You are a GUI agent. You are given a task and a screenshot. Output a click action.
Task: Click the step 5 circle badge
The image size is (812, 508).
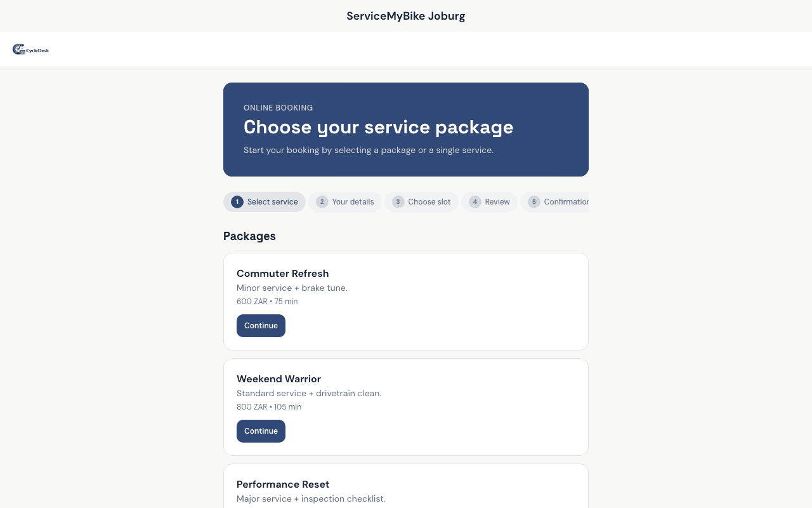534,201
